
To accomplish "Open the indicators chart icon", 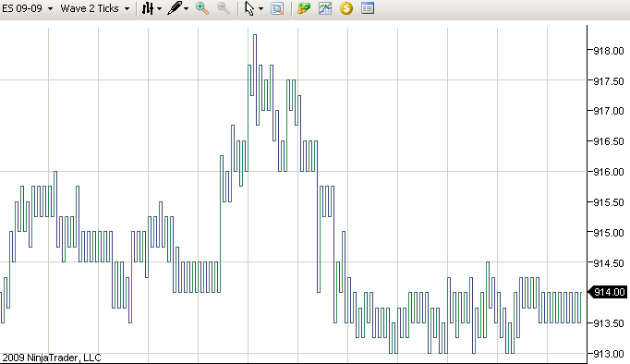I will [x=325, y=8].
